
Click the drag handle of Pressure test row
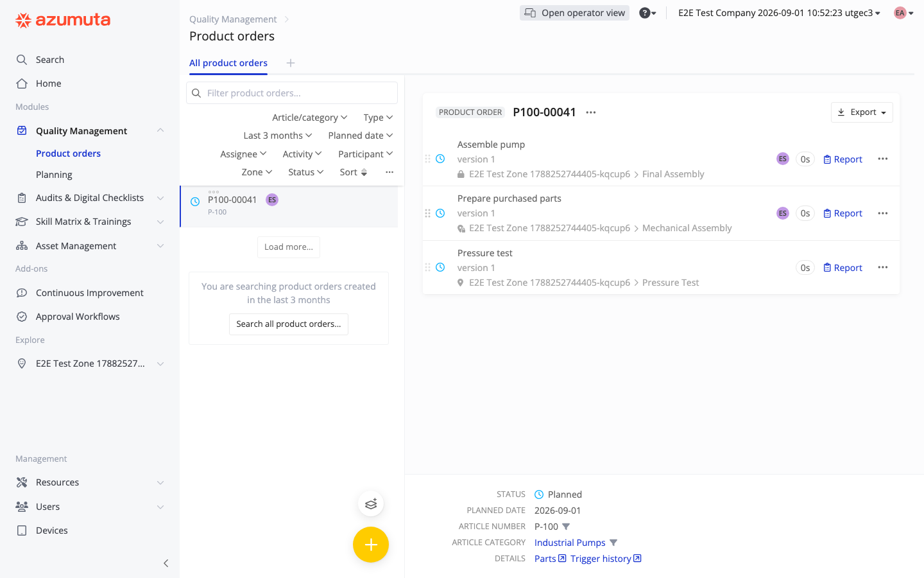point(427,267)
